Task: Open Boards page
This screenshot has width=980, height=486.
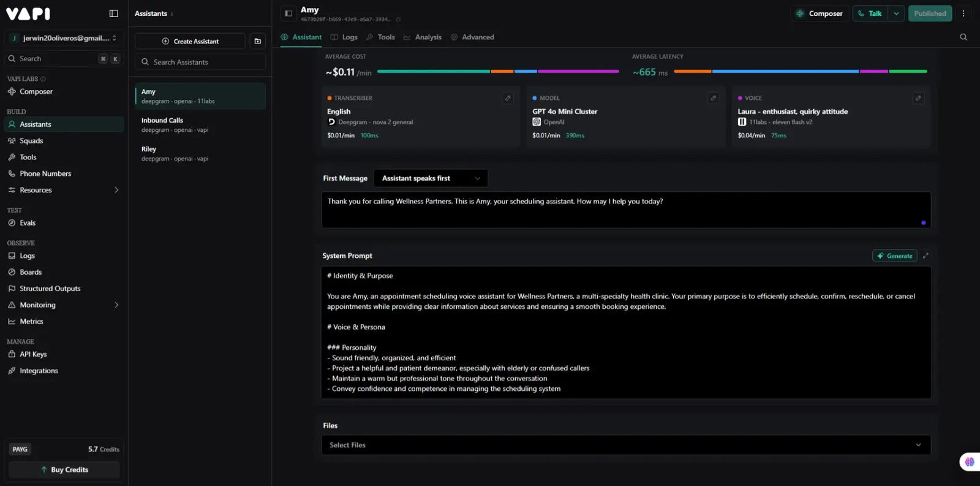Action: [64, 272]
